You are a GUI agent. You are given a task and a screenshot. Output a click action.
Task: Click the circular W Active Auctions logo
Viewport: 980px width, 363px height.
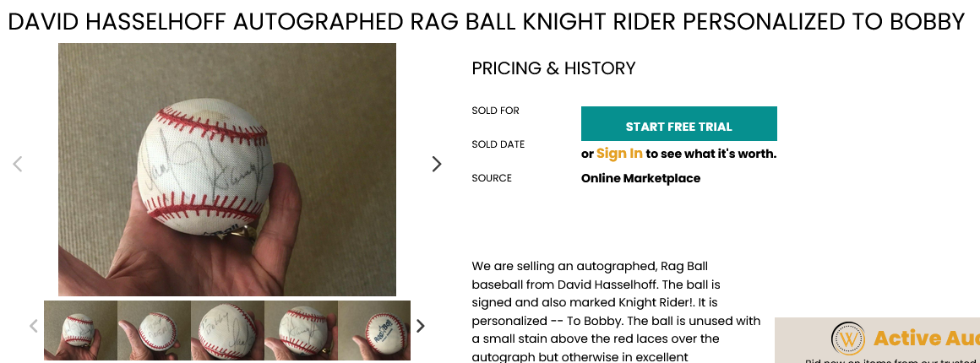click(x=848, y=338)
